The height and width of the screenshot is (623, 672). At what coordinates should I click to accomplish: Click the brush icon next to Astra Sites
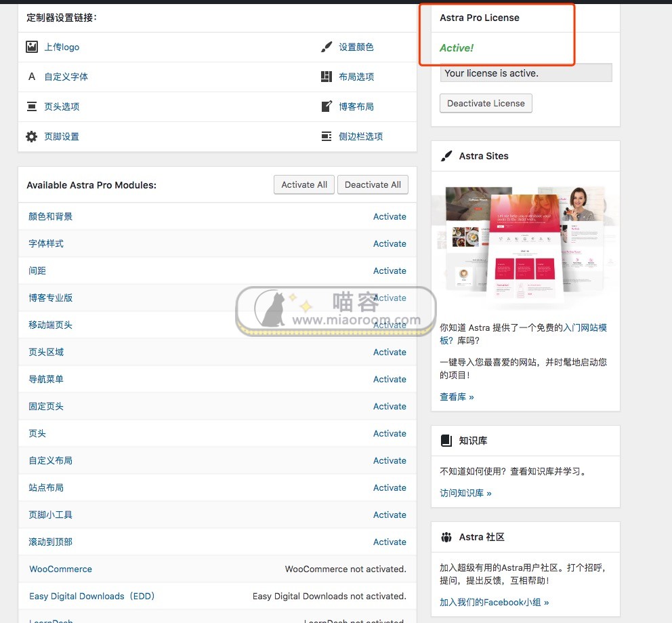pos(446,156)
